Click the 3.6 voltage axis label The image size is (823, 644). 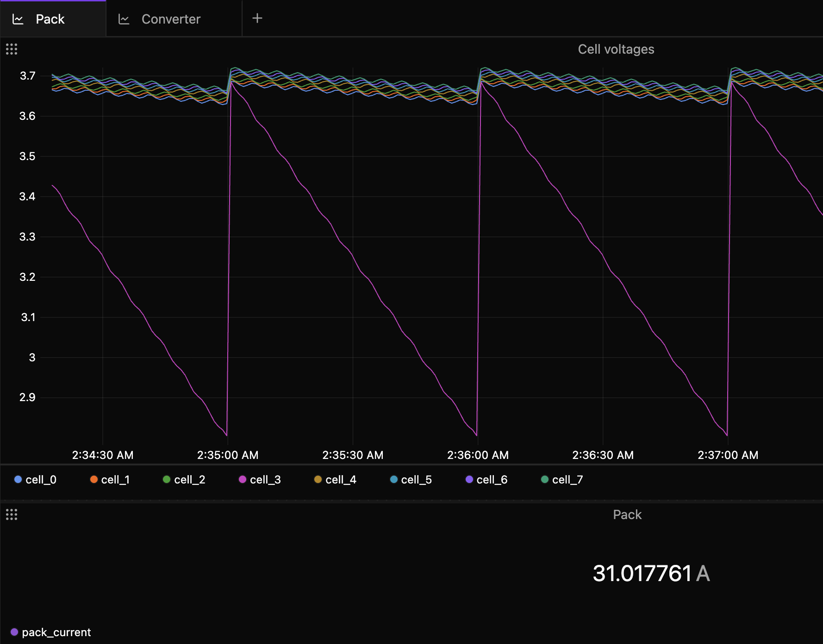pyautogui.click(x=27, y=116)
